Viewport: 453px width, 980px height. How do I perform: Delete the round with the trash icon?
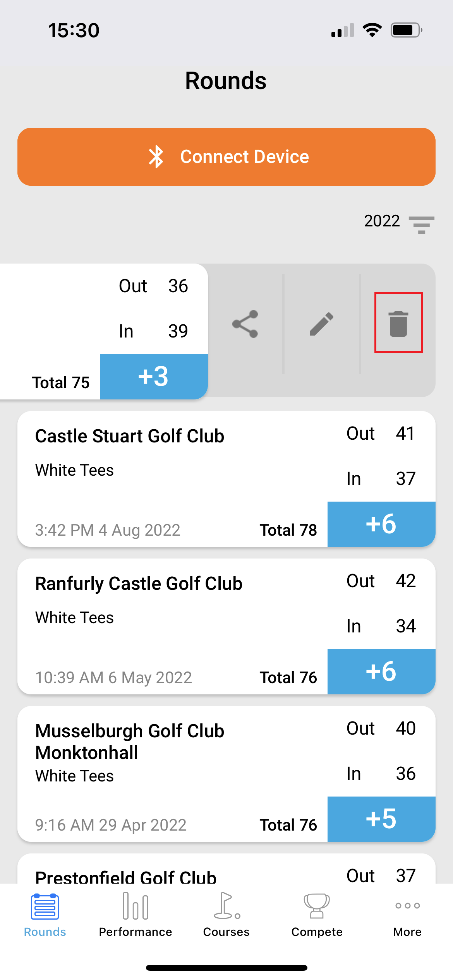pos(398,323)
